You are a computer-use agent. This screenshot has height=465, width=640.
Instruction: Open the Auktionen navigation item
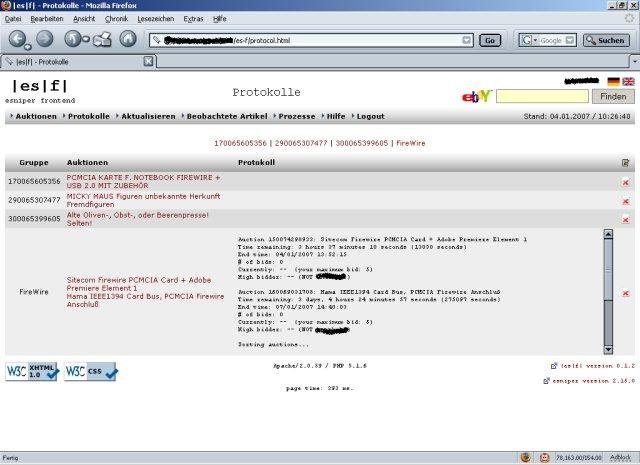36,116
